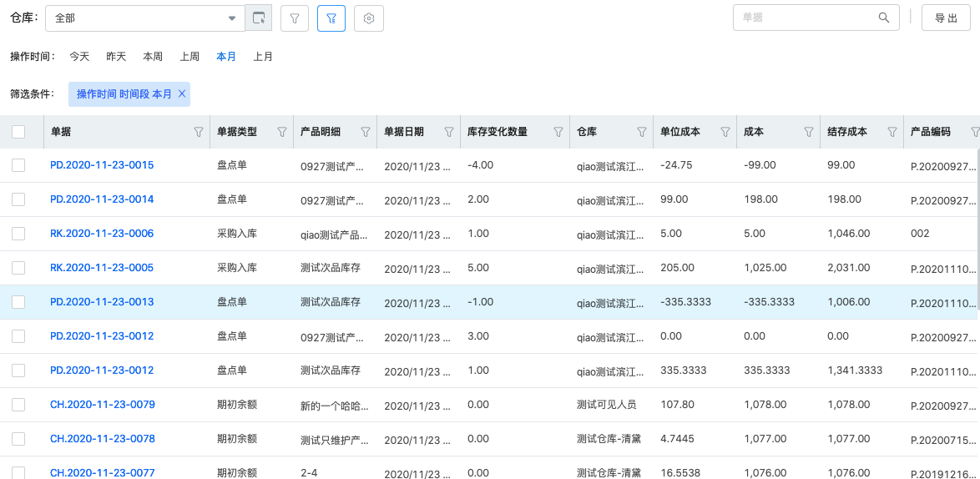Open document RK.2020-11-23-0006
980x479 pixels.
pos(102,234)
